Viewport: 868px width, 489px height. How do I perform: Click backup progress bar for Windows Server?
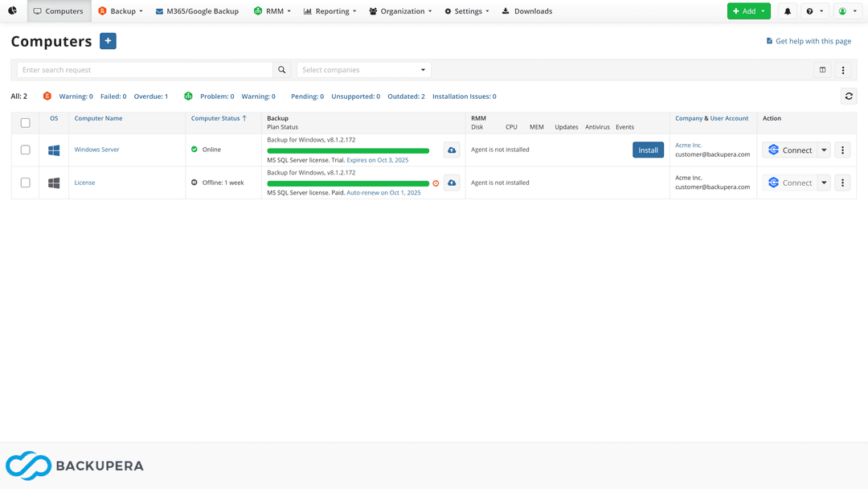tap(348, 150)
